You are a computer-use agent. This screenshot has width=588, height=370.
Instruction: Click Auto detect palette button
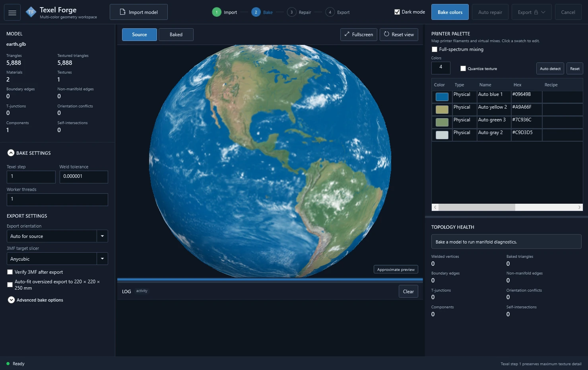click(x=550, y=69)
